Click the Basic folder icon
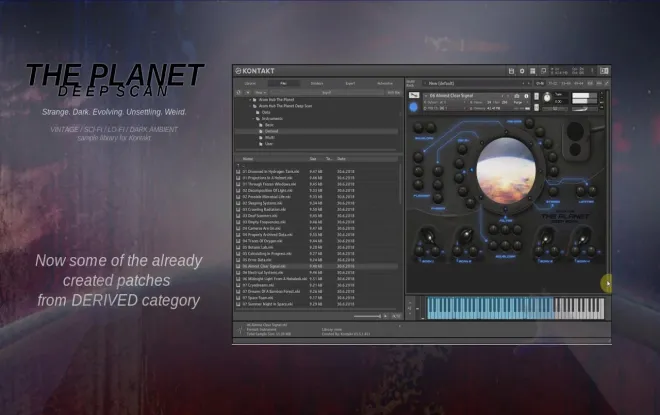The width and height of the screenshot is (660, 415). 261,125
